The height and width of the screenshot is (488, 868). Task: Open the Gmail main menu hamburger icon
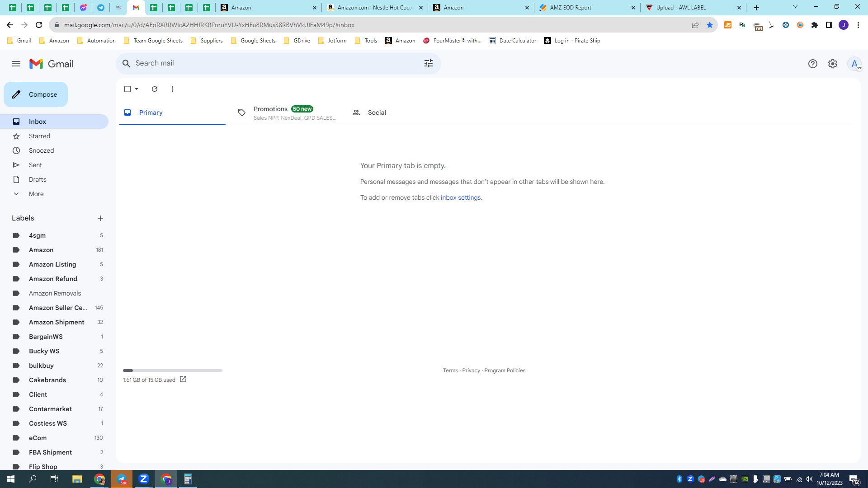(x=16, y=64)
